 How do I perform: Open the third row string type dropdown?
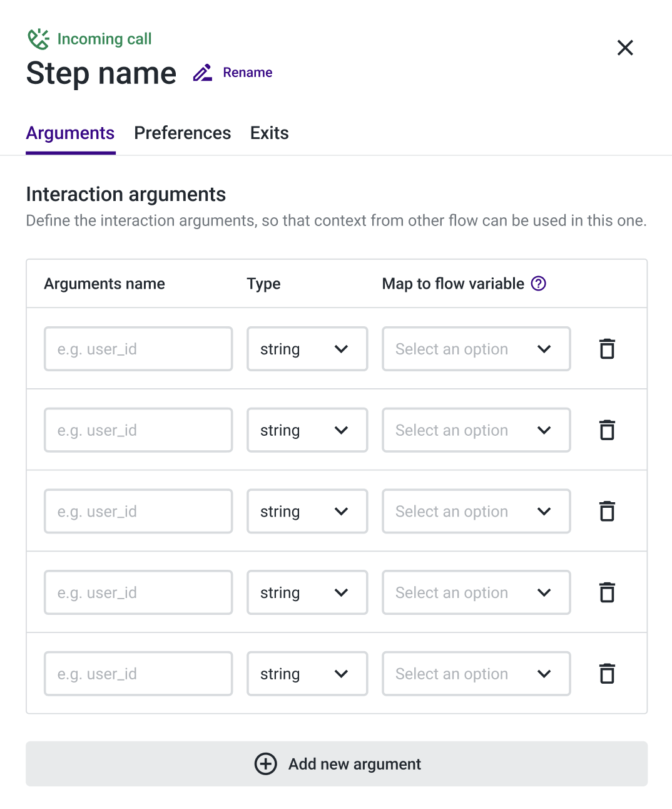click(307, 511)
